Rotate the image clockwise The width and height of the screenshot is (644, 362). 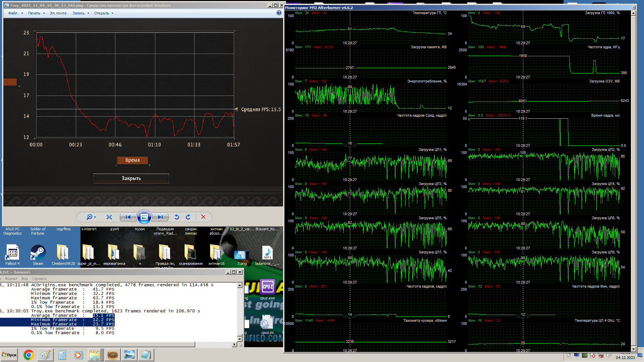[188, 217]
